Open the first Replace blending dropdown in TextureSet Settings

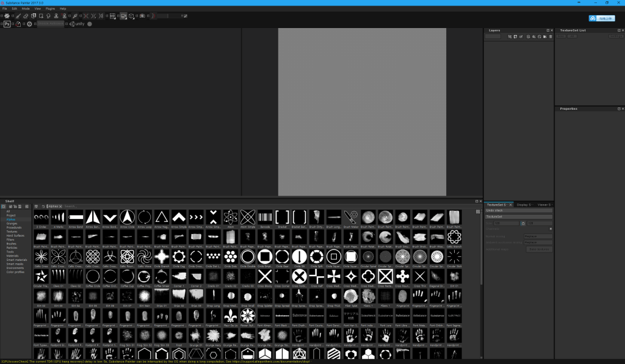[538, 237]
